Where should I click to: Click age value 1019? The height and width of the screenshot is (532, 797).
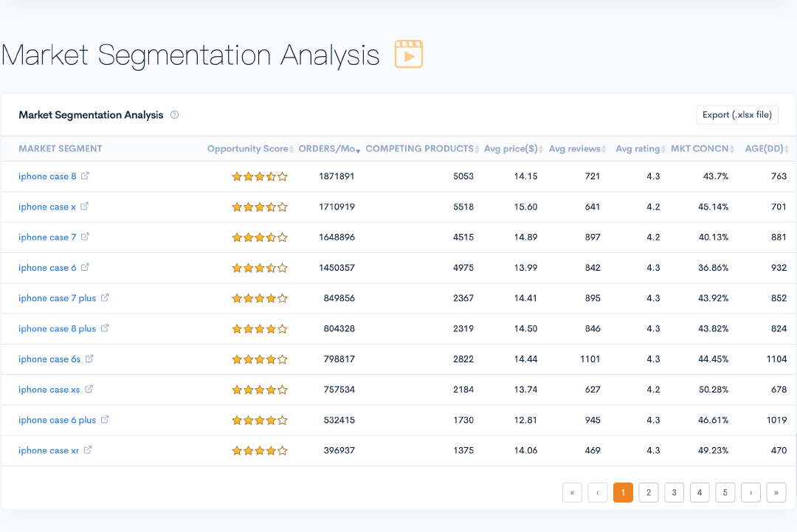(x=776, y=421)
